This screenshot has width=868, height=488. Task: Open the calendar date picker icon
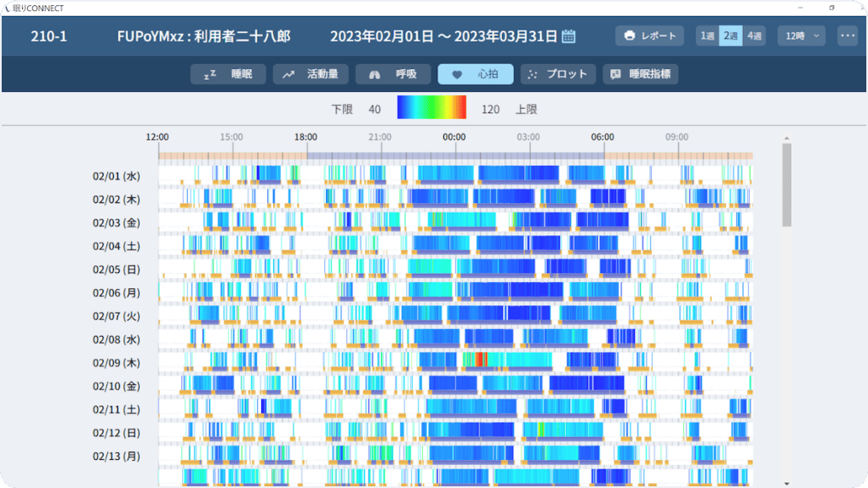pyautogui.click(x=569, y=37)
